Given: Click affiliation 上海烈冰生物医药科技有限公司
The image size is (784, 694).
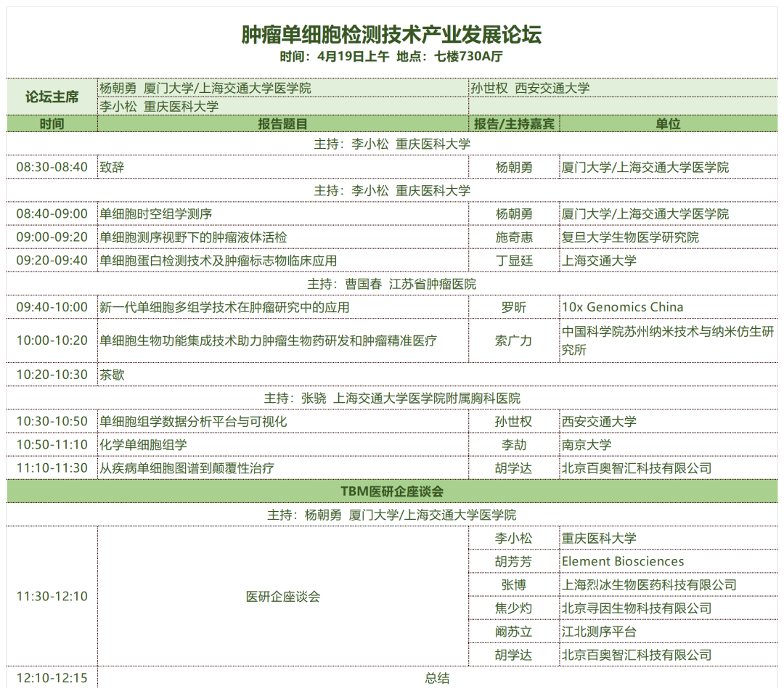Looking at the screenshot, I should (649, 585).
